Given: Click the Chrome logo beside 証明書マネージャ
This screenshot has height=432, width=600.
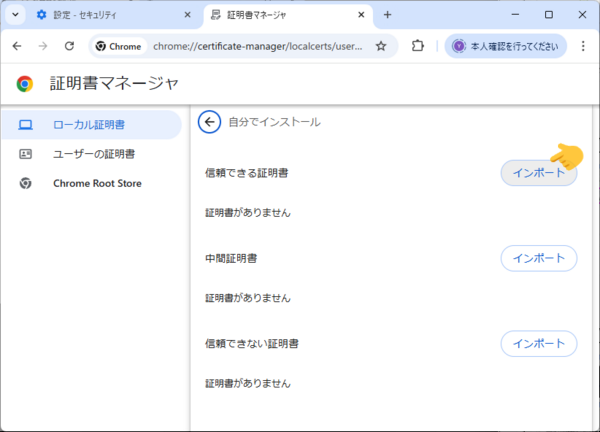Looking at the screenshot, I should click(25, 84).
